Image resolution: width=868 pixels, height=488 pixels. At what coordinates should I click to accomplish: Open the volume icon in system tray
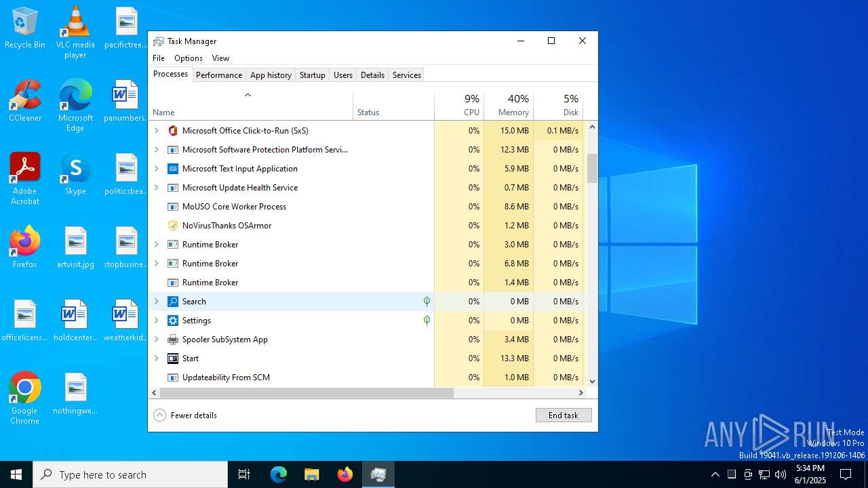(x=781, y=474)
